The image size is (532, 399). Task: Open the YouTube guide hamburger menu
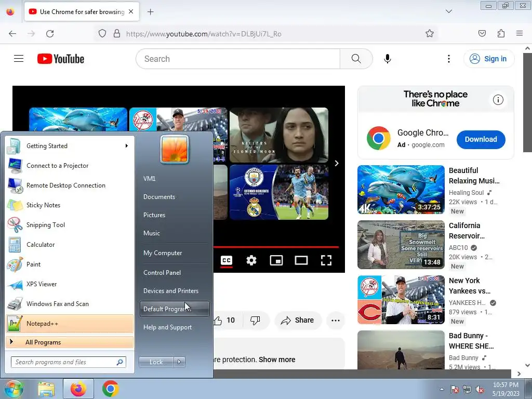coord(19,59)
